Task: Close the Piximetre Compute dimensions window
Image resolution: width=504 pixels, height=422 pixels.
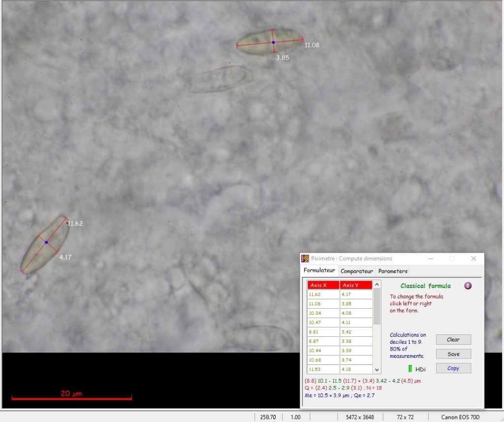Action: click(x=473, y=259)
